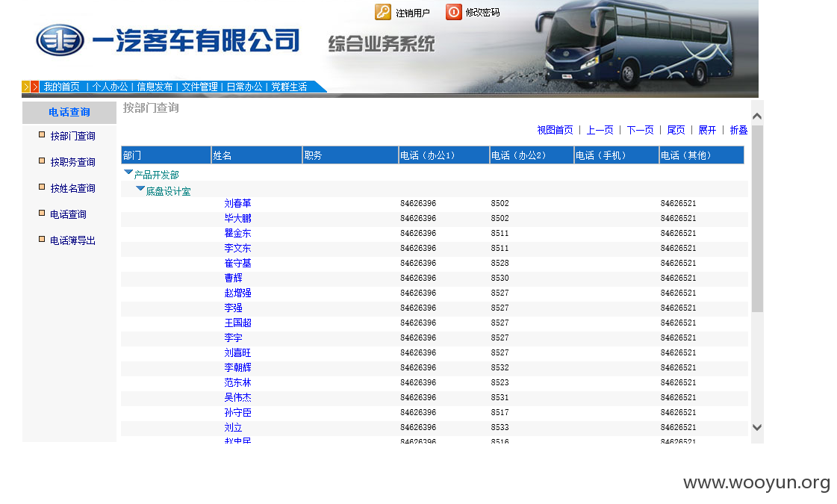Click office extension 8528 for 崔守基
This screenshot has width=837, height=504.
[x=500, y=264]
